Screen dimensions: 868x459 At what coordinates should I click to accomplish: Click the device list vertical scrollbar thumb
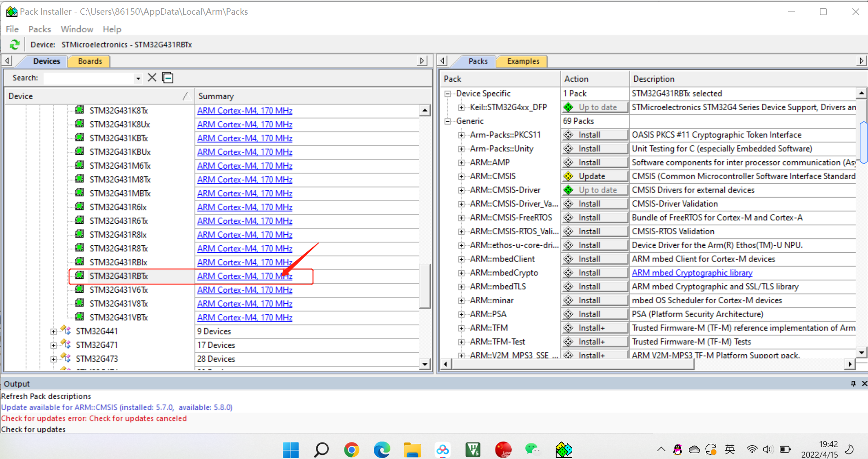(x=425, y=286)
